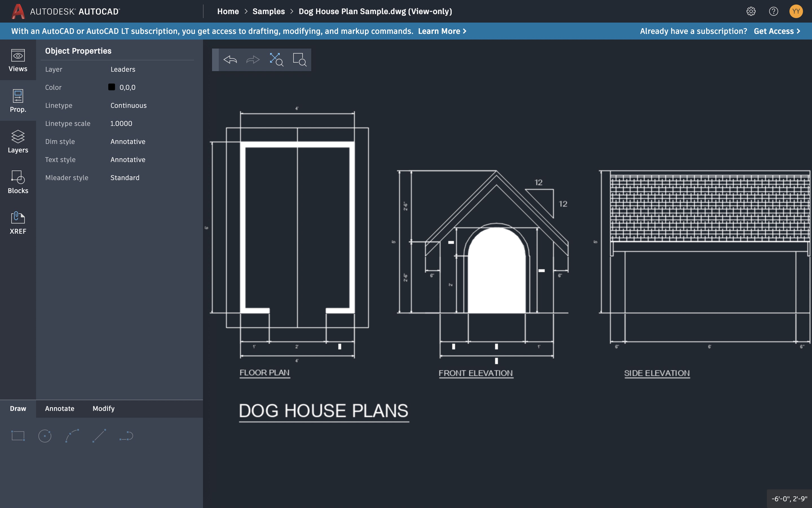Image resolution: width=812 pixels, height=508 pixels.
Task: Open the help question mark
Action: (x=773, y=11)
